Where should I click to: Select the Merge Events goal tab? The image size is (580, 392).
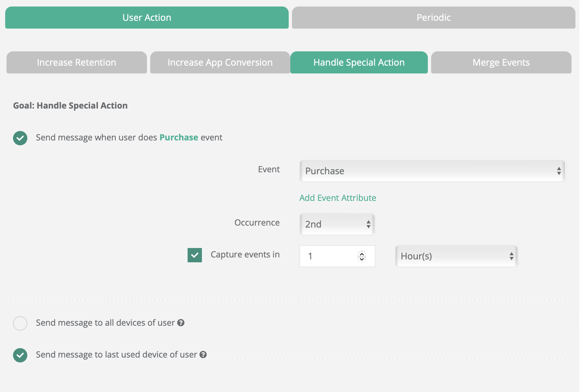click(x=501, y=62)
